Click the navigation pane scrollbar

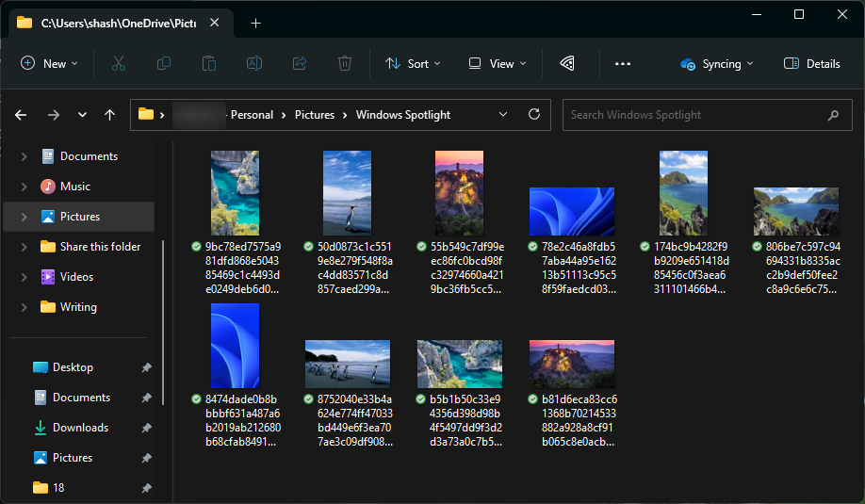(x=163, y=322)
